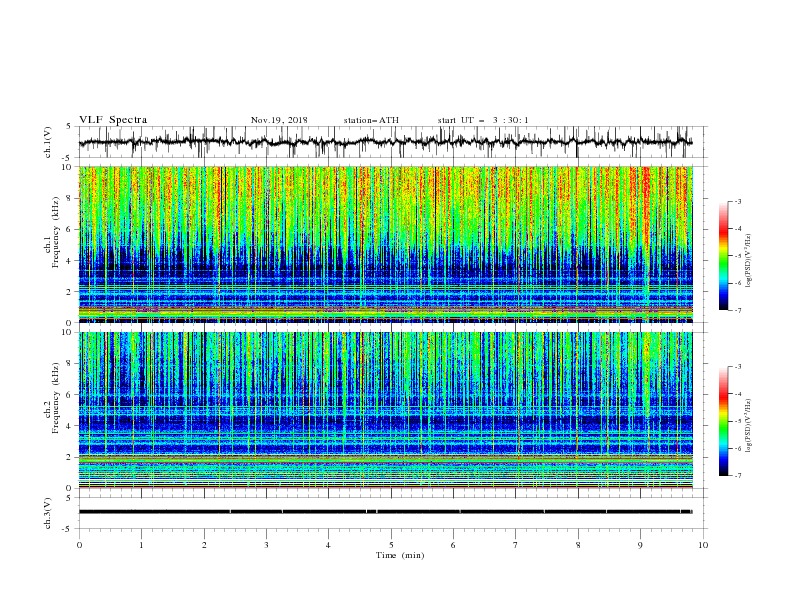The height and width of the screenshot is (612, 792).
Task: Click the time axis tick label '5'
Action: click(391, 545)
